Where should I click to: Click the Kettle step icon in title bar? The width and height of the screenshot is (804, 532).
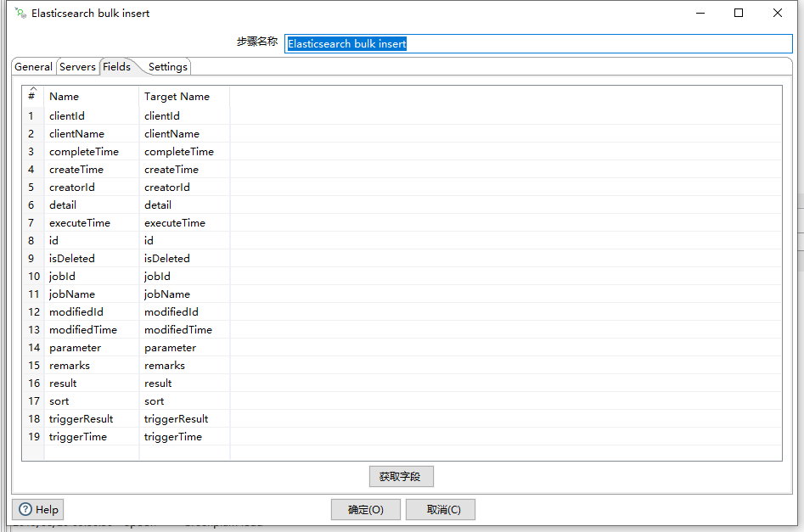click(19, 13)
